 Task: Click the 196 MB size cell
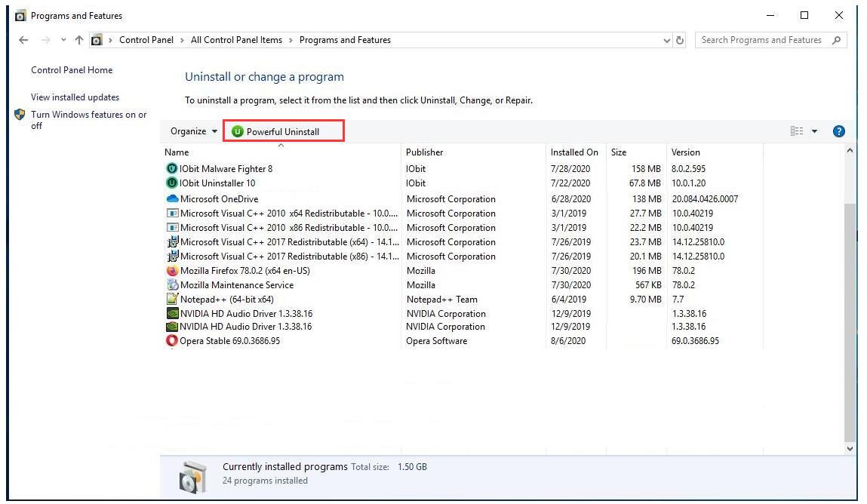pos(647,271)
